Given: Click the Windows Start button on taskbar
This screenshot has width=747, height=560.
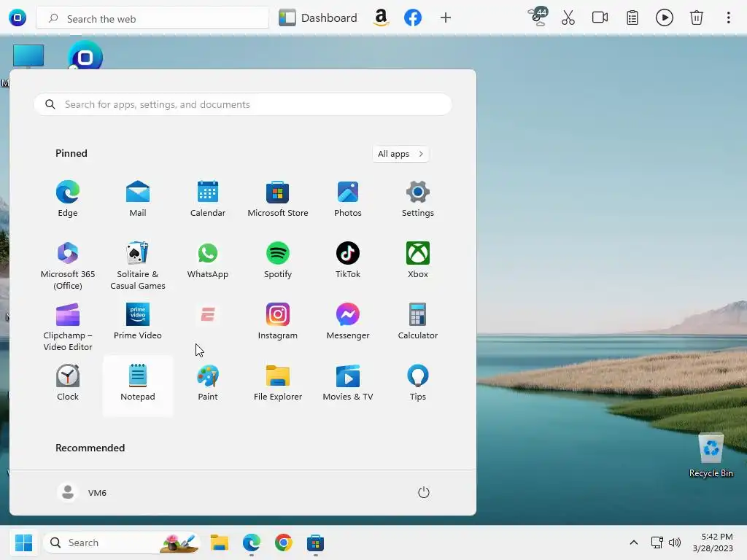Looking at the screenshot, I should point(23,542).
